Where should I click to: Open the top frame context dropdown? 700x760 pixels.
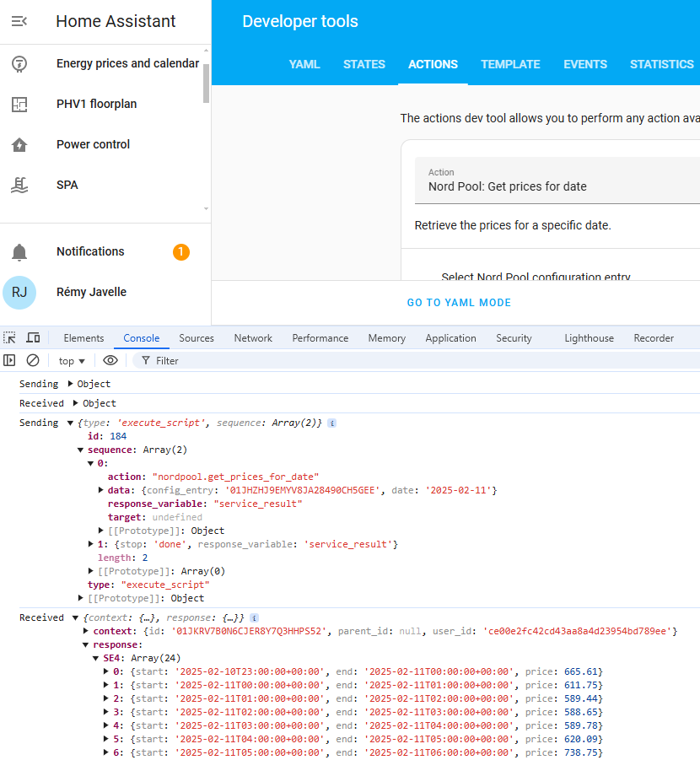pyautogui.click(x=72, y=360)
